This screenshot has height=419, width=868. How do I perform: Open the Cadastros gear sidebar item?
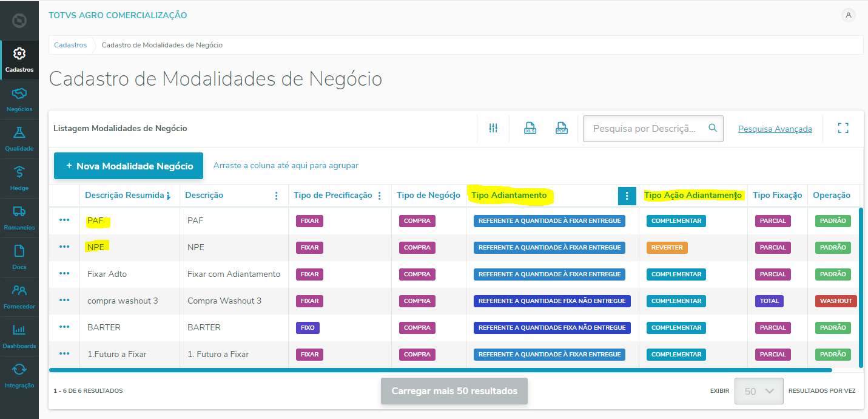(19, 60)
